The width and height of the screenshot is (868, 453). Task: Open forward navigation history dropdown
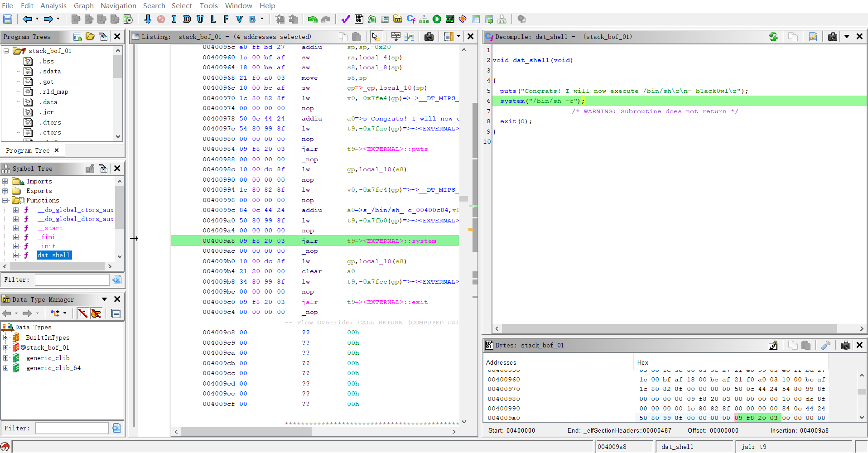58,19
